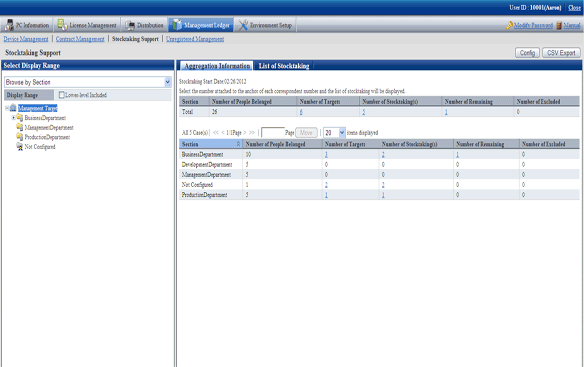
Task: Click Number of Excluded header in lower table
Action: 549,144
